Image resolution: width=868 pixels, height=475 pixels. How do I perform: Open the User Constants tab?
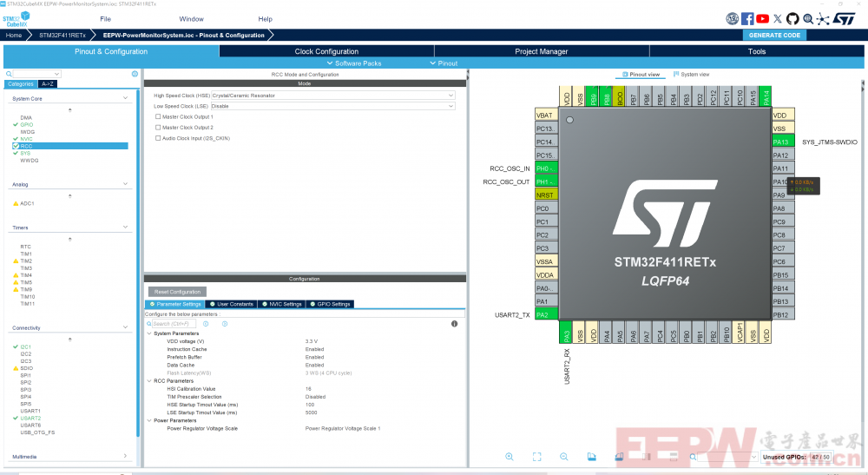pyautogui.click(x=232, y=304)
